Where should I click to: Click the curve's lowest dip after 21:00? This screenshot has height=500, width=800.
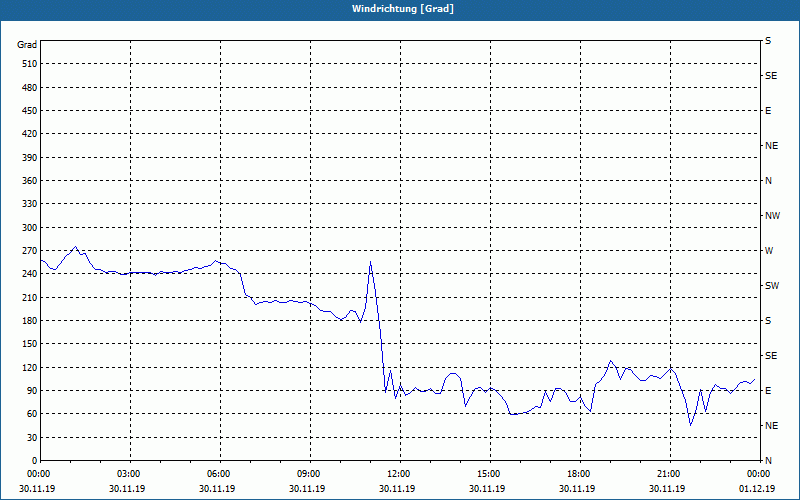pos(691,424)
